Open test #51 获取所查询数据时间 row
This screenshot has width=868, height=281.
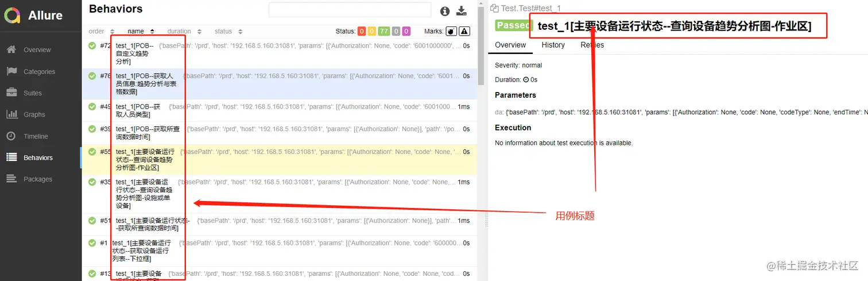pos(279,224)
